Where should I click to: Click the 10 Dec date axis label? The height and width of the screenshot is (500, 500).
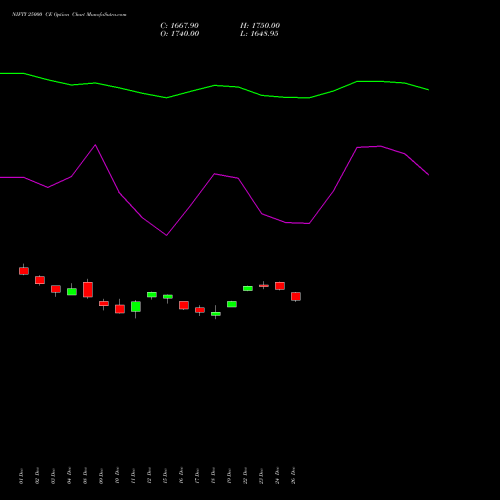[117, 476]
